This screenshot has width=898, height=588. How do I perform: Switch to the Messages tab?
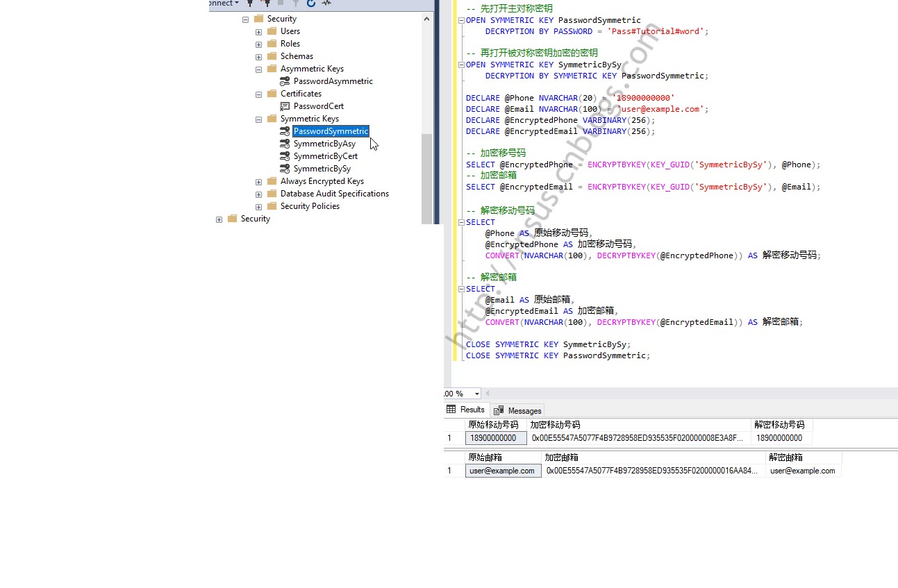pos(517,410)
